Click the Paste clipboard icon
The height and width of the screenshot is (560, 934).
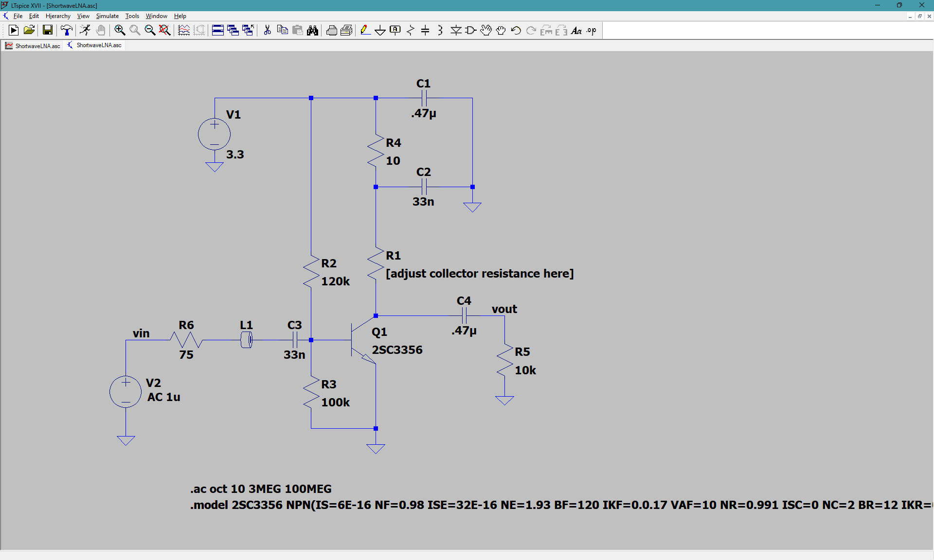pos(298,31)
